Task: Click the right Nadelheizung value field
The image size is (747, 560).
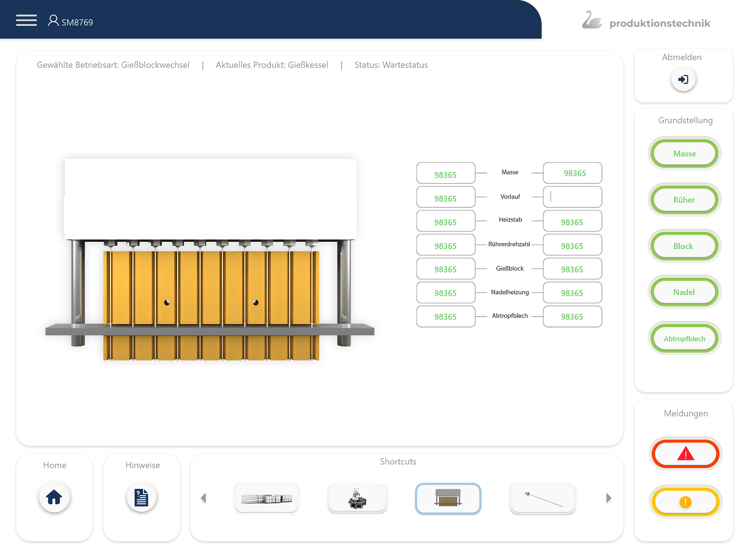Action: click(572, 292)
